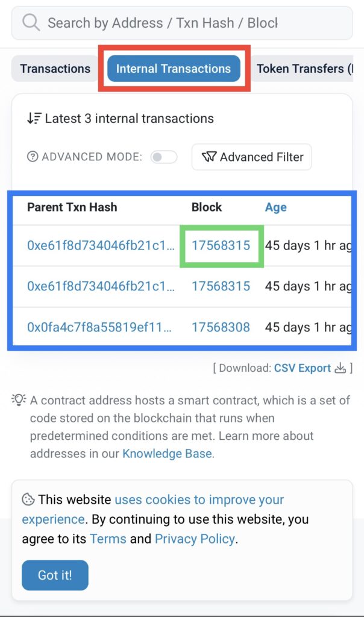The height and width of the screenshot is (617, 364).
Task: Select the Internal Transactions tab
Action: (x=174, y=69)
